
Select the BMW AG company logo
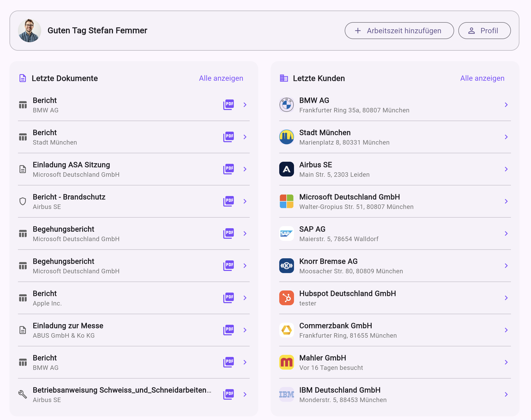[x=286, y=105]
